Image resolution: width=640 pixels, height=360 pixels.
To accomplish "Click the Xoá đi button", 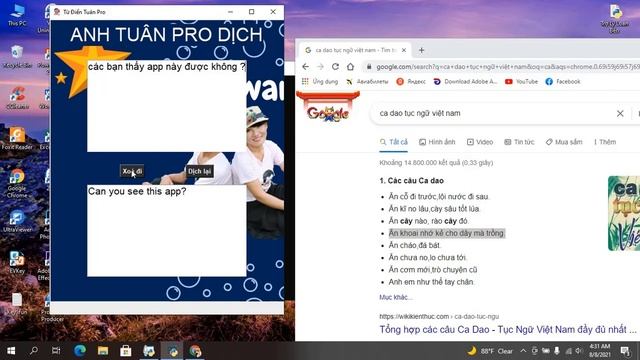I will [132, 171].
